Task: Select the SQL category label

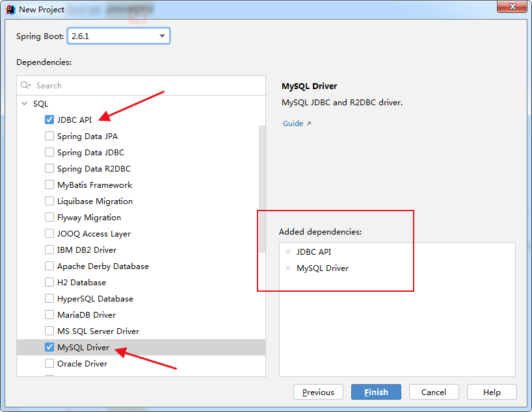Action: tap(41, 104)
